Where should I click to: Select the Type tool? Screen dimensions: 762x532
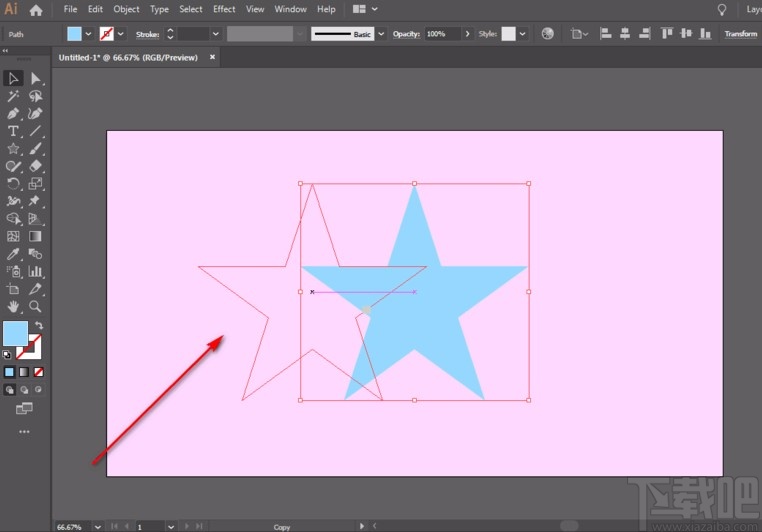coord(13,131)
